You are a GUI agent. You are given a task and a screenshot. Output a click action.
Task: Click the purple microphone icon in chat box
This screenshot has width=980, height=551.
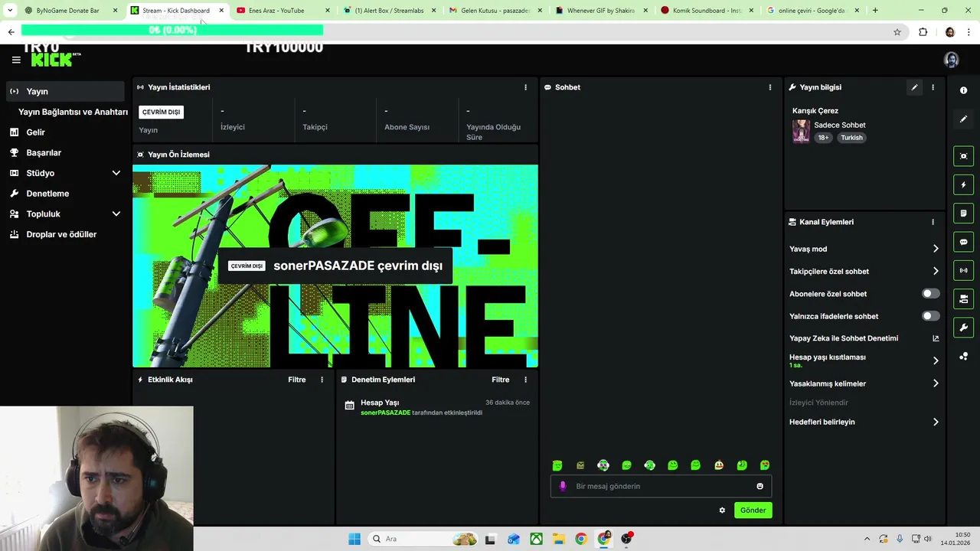[563, 486]
